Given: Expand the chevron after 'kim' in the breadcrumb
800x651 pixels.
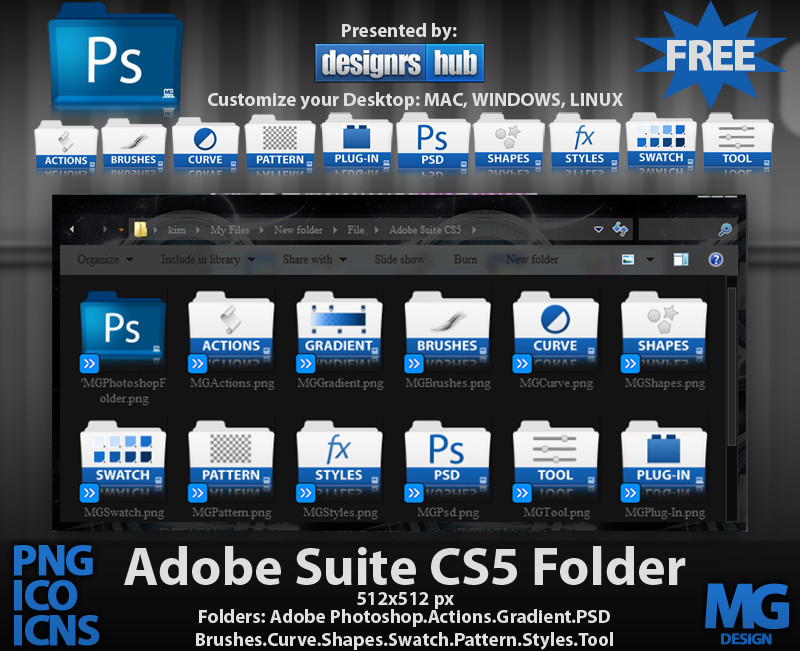Looking at the screenshot, I should pyautogui.click(x=198, y=230).
